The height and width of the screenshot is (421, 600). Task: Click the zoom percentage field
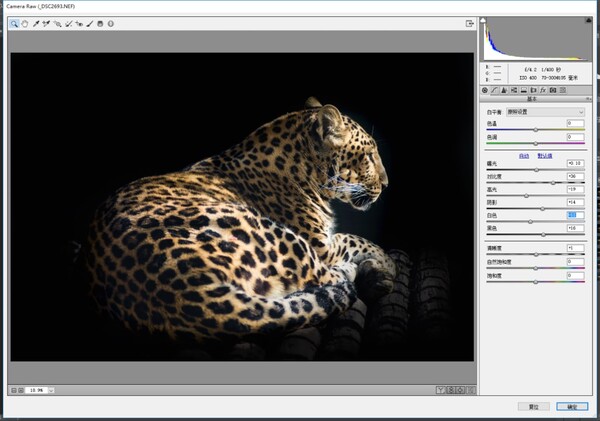36,390
